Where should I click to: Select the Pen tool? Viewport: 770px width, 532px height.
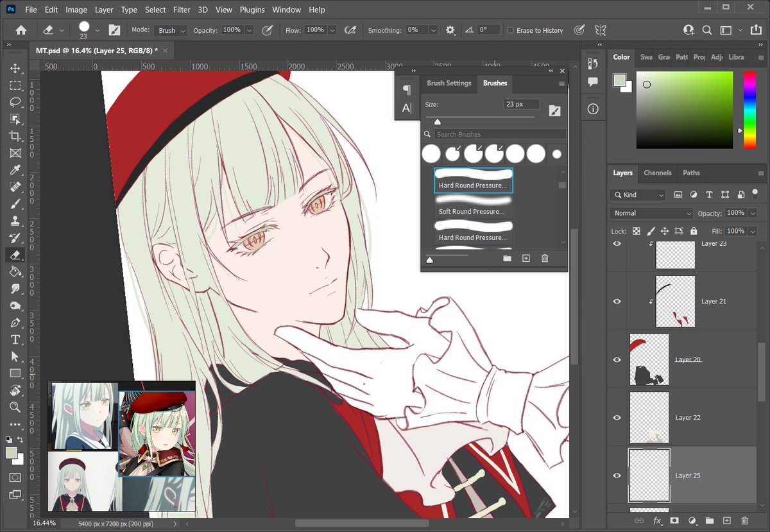pyautogui.click(x=15, y=322)
